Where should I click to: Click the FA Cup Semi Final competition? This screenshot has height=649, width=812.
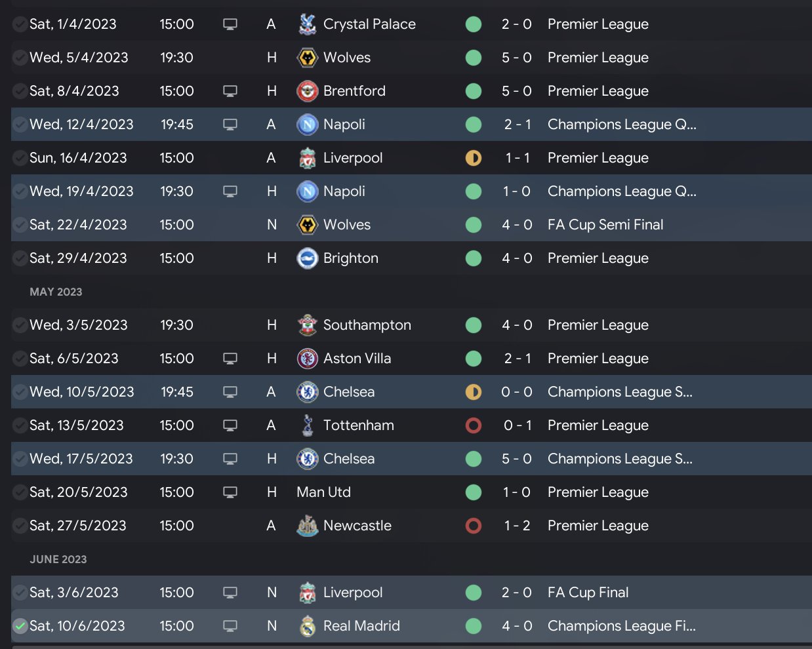pos(605,225)
